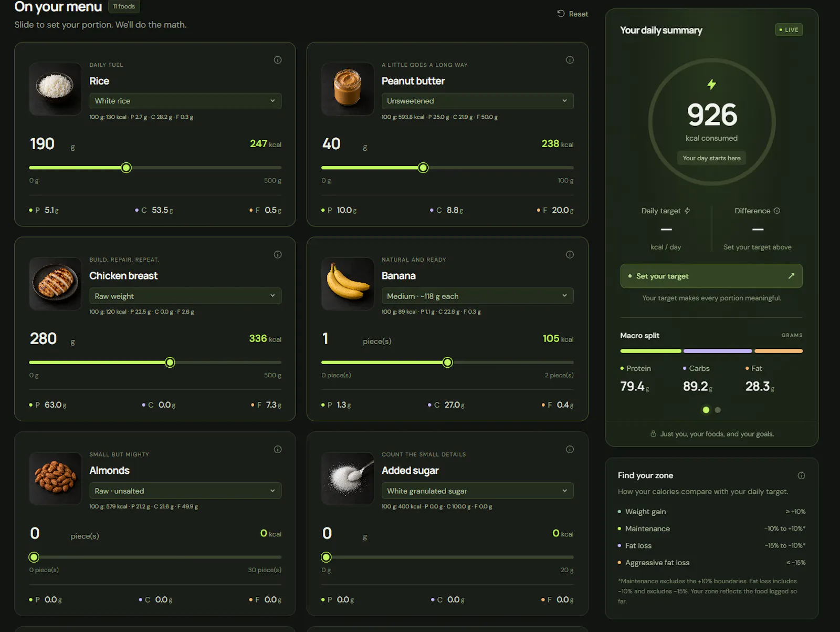Click the Almonds photo thumbnail
The width and height of the screenshot is (840, 632).
coord(55,479)
